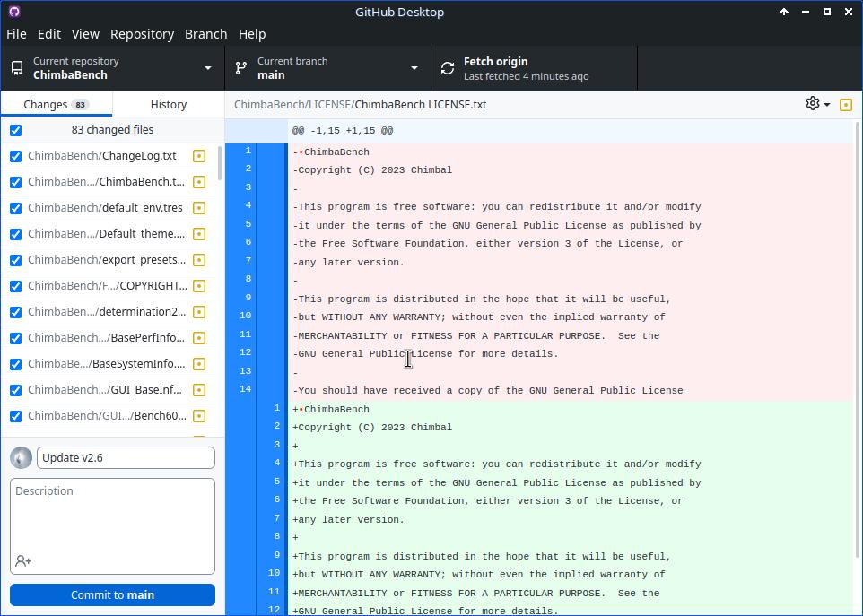Viewport: 863px width, 616px height.
Task: Uncheck the determination2 file checkbox
Action: pos(16,312)
